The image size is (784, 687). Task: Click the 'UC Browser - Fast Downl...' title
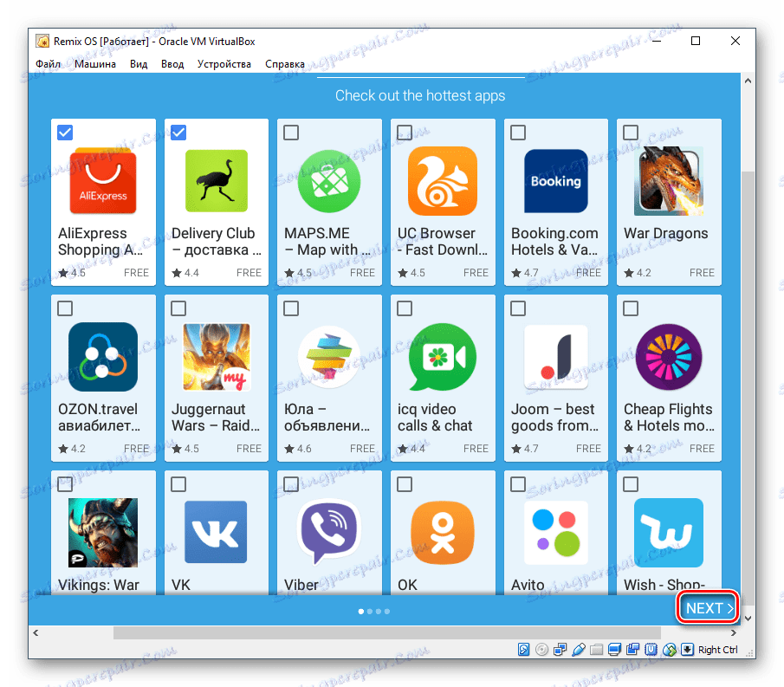click(x=443, y=242)
